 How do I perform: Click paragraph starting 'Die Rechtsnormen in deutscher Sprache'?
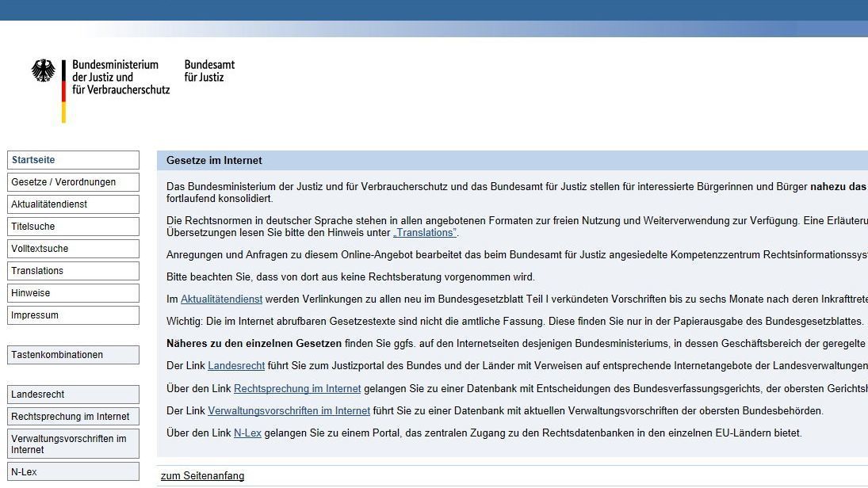click(x=517, y=227)
